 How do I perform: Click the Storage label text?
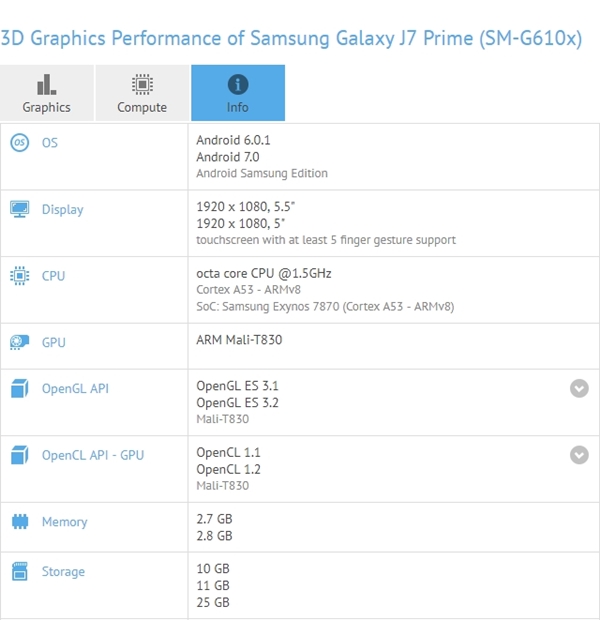[63, 572]
